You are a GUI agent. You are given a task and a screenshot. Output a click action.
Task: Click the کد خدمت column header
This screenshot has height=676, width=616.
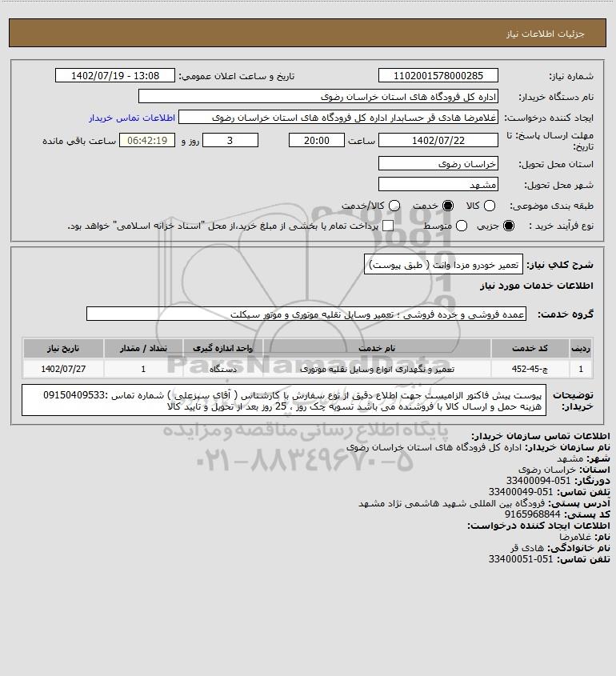click(530, 348)
